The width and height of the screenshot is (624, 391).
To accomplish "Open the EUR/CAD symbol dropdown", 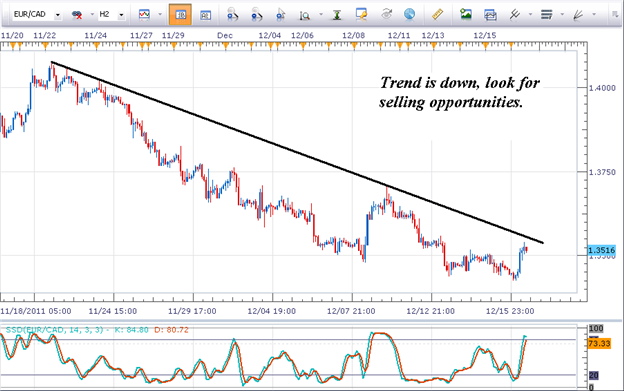I will click(x=57, y=15).
